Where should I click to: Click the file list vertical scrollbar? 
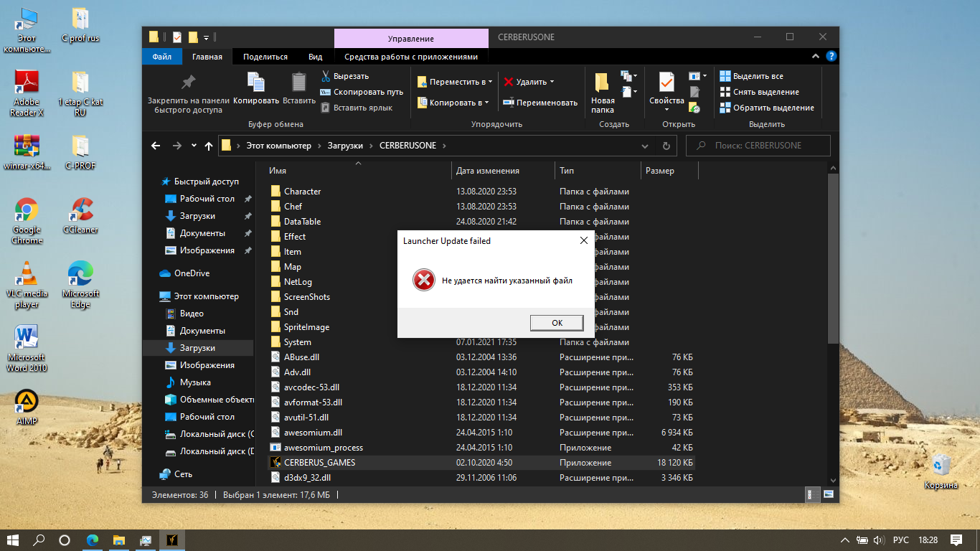(833, 258)
